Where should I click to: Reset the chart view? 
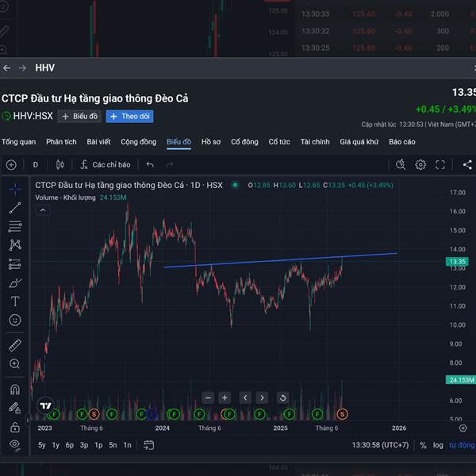(x=282, y=397)
